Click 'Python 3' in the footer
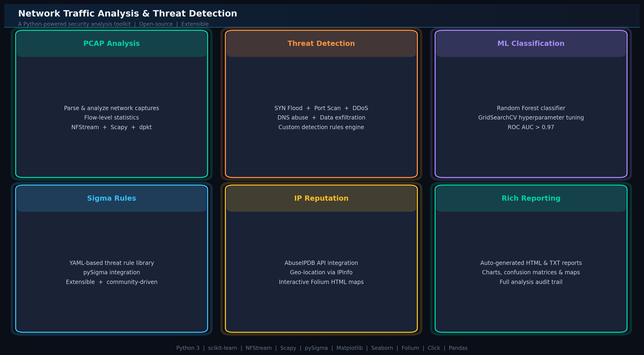The width and height of the screenshot is (644, 355). (x=188, y=348)
